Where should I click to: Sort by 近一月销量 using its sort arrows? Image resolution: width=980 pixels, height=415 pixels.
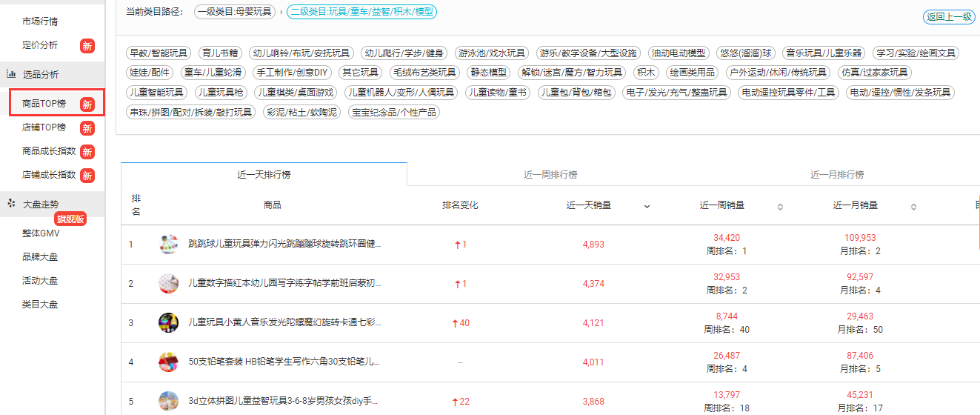(x=913, y=207)
